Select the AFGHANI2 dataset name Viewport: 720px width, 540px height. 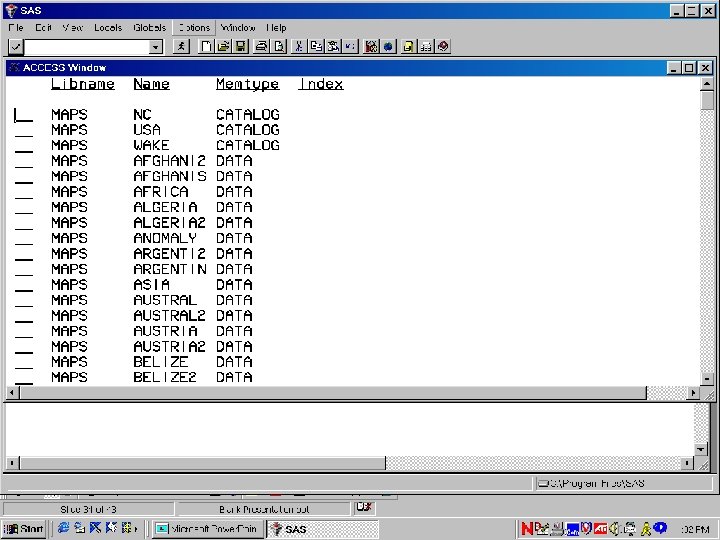point(169,161)
